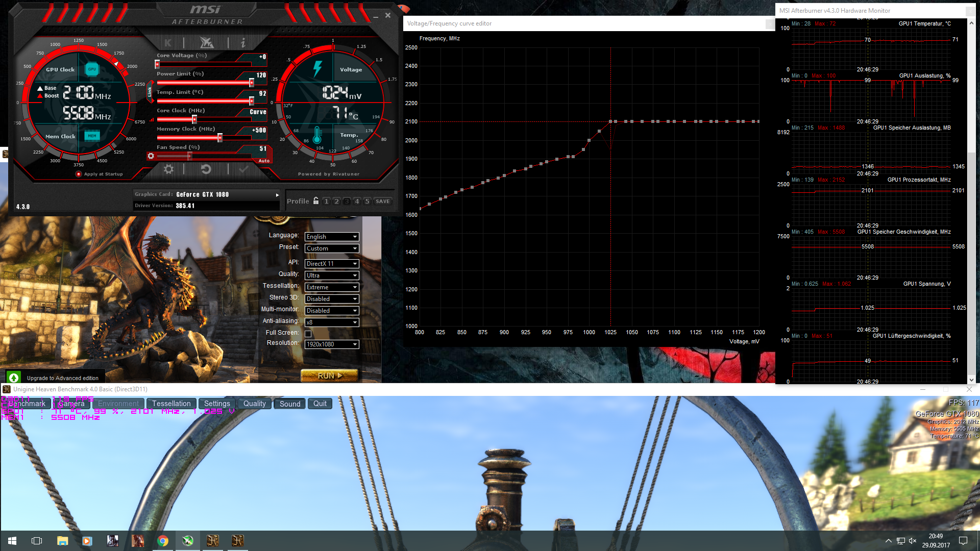The image size is (980, 551).
Task: Click the profile SAVE button
Action: pos(383,202)
